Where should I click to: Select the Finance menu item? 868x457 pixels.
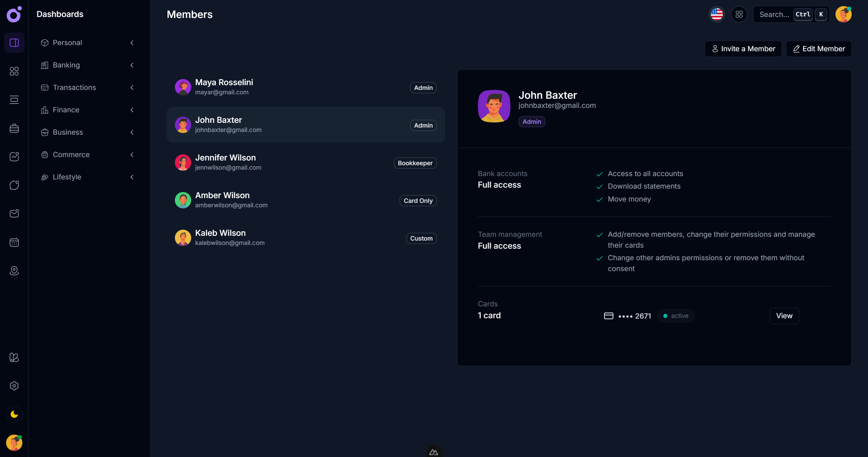(66, 110)
